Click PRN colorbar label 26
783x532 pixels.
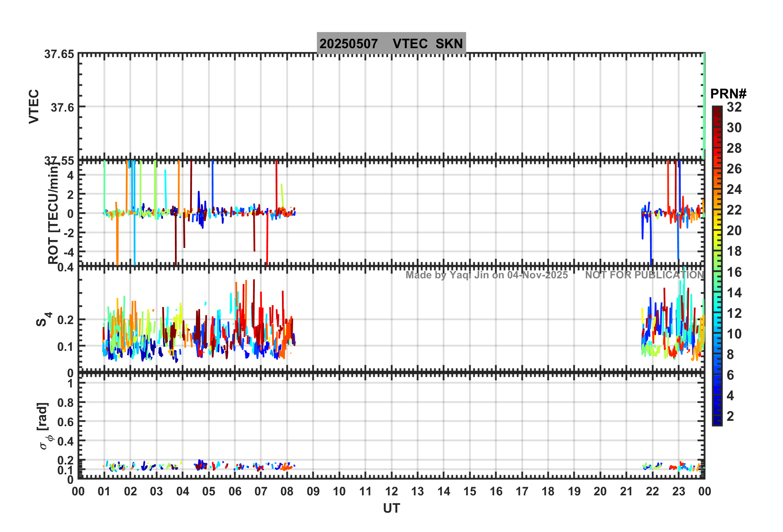click(x=734, y=169)
